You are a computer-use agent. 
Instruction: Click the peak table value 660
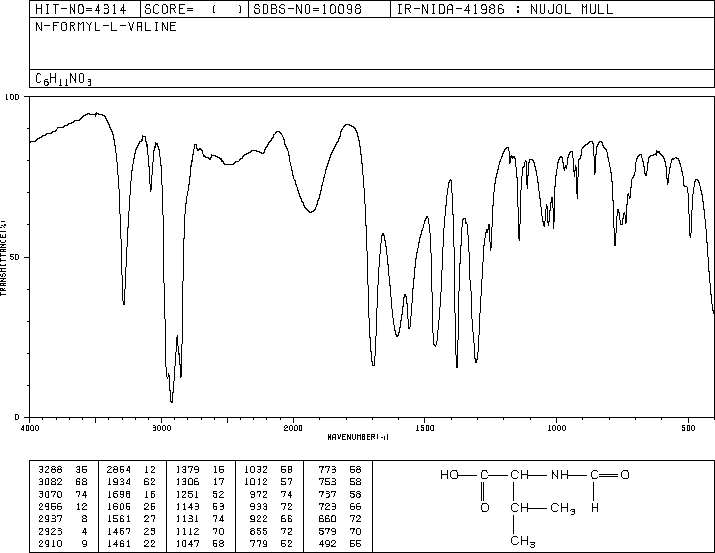tap(327, 519)
